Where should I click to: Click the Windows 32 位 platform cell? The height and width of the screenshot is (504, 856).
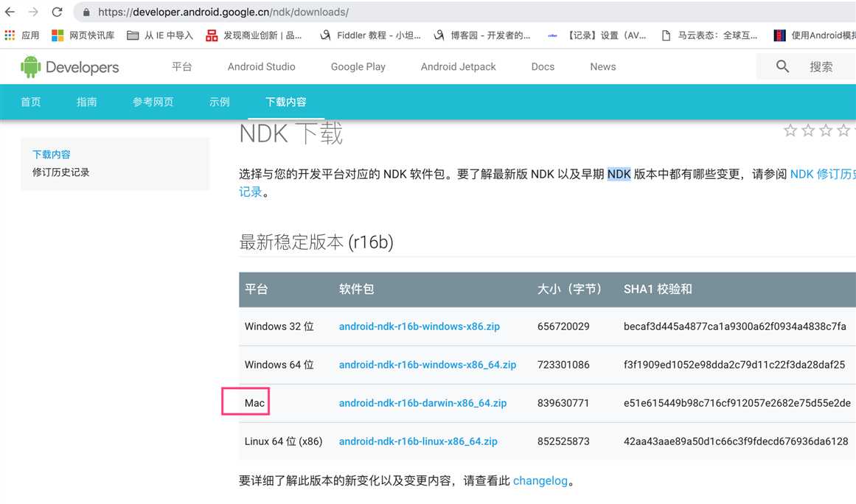279,326
